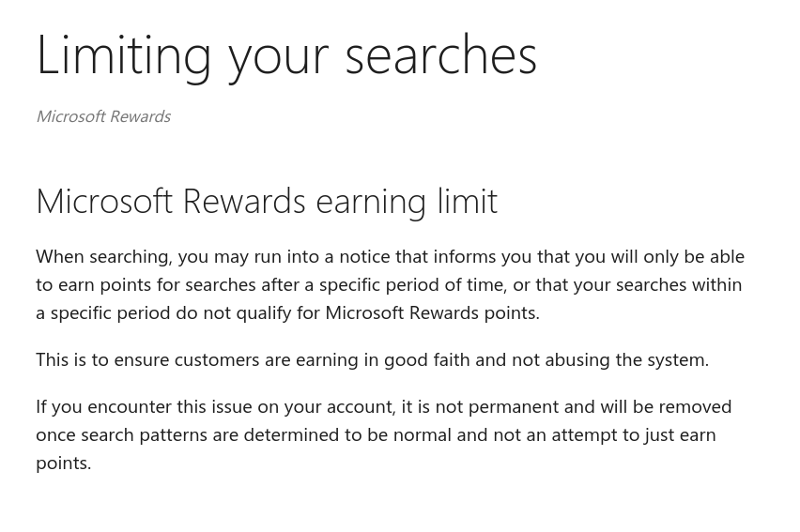Click the paragraph beginning 'If you encounter this issue'

pyautogui.click(x=384, y=435)
